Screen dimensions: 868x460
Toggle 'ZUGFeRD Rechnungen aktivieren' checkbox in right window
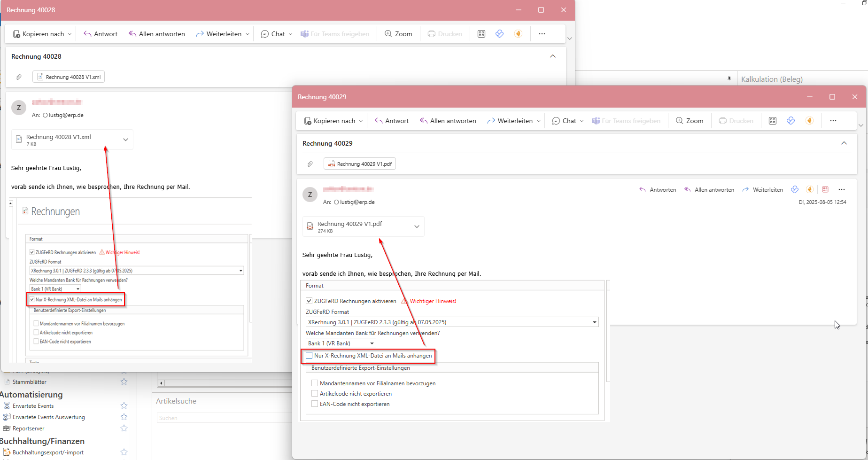click(x=309, y=301)
